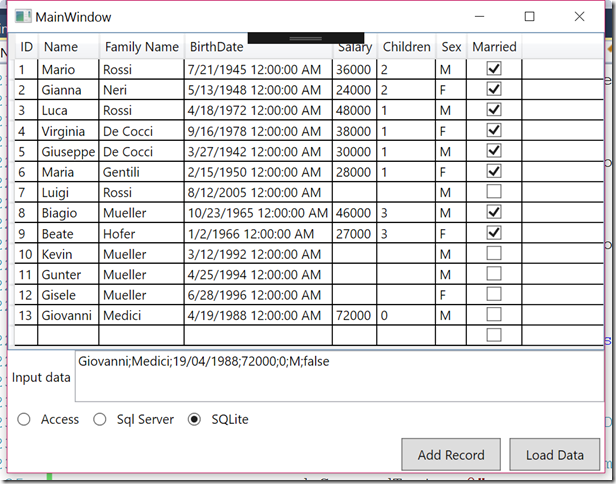Sort by the Family Name column header
The image size is (616, 484).
click(x=141, y=47)
